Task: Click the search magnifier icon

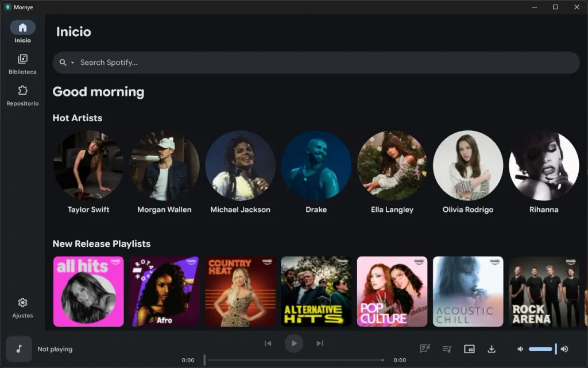Action: pyautogui.click(x=63, y=63)
